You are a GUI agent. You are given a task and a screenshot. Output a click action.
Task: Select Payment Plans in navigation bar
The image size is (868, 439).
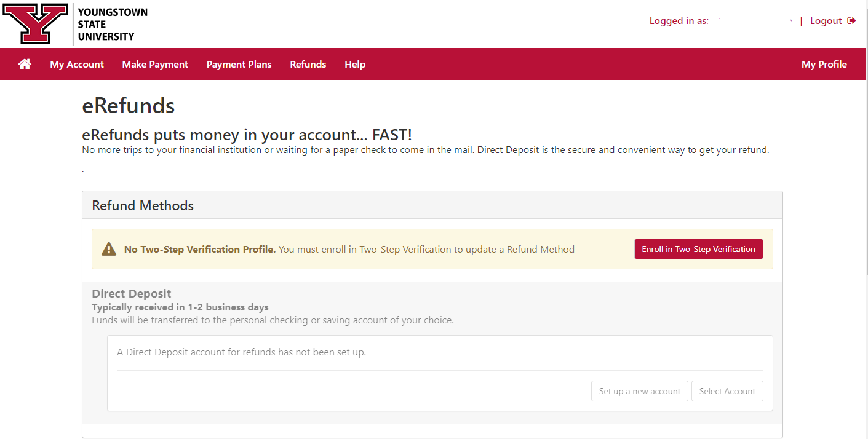(x=239, y=64)
